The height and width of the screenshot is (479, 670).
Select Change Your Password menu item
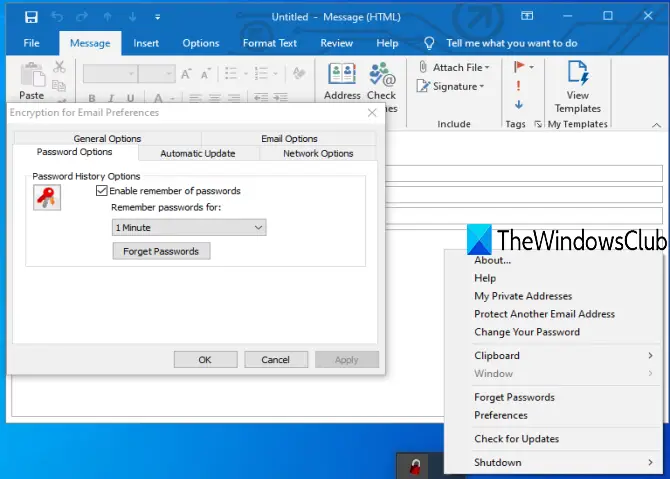[527, 332]
